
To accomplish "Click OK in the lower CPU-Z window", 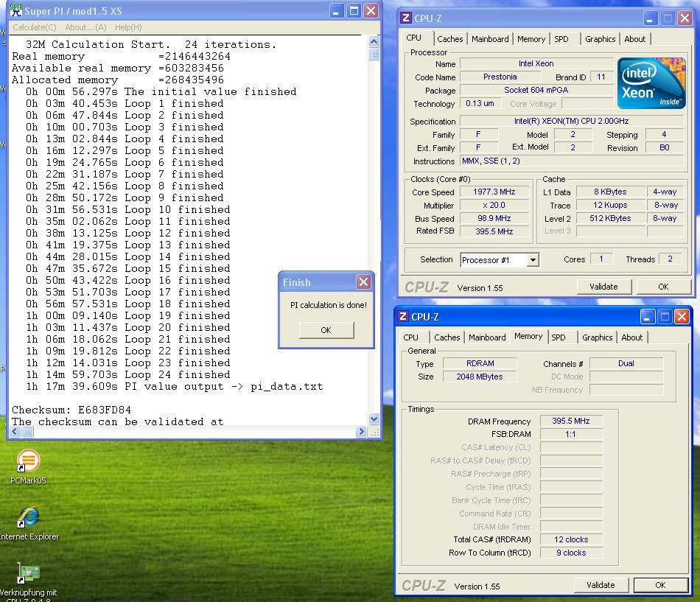I will click(661, 585).
